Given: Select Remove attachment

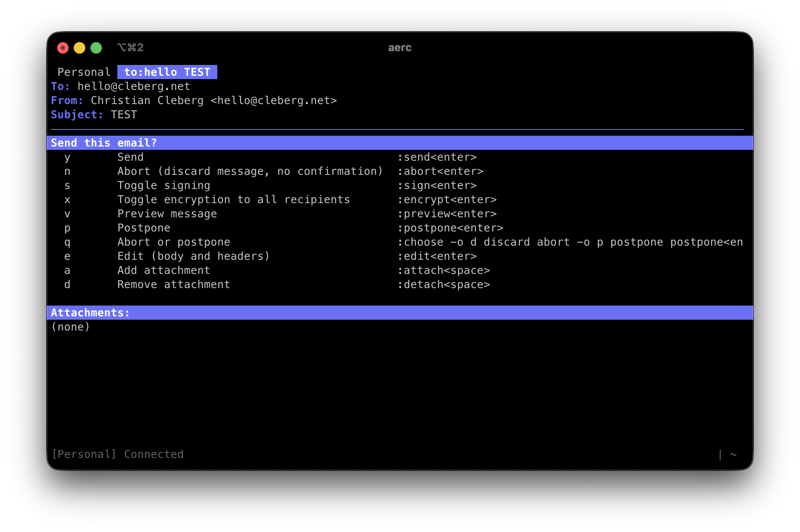Looking at the screenshot, I should [x=173, y=284].
